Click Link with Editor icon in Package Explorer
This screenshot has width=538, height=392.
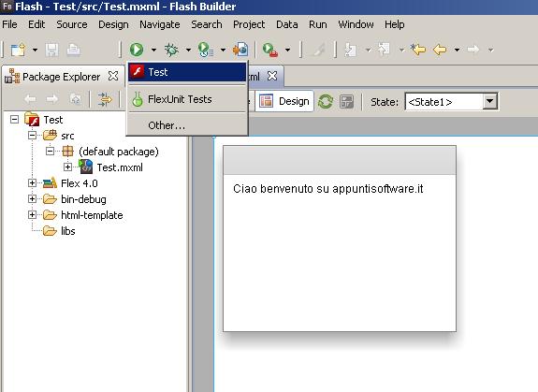(x=105, y=99)
